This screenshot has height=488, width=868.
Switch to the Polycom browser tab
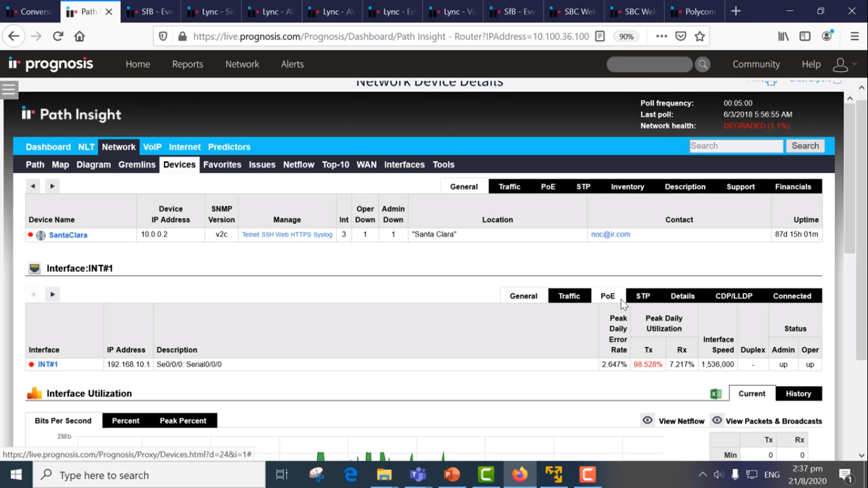(x=694, y=11)
